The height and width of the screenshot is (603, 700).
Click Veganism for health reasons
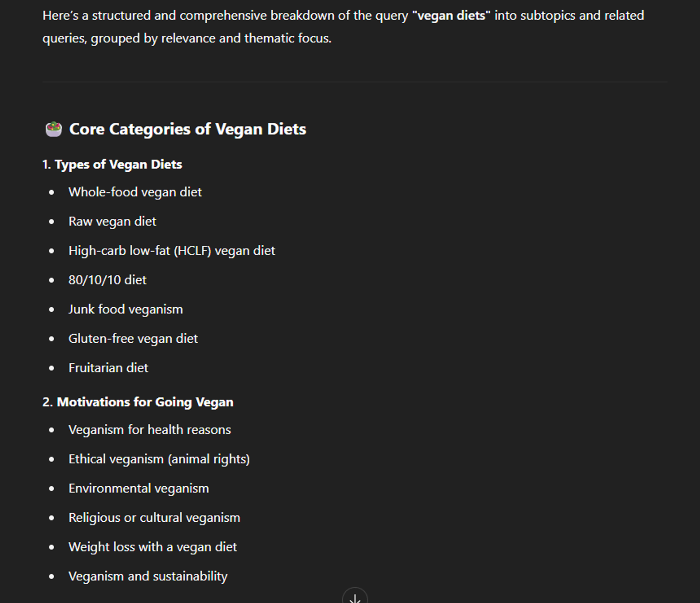tap(149, 430)
